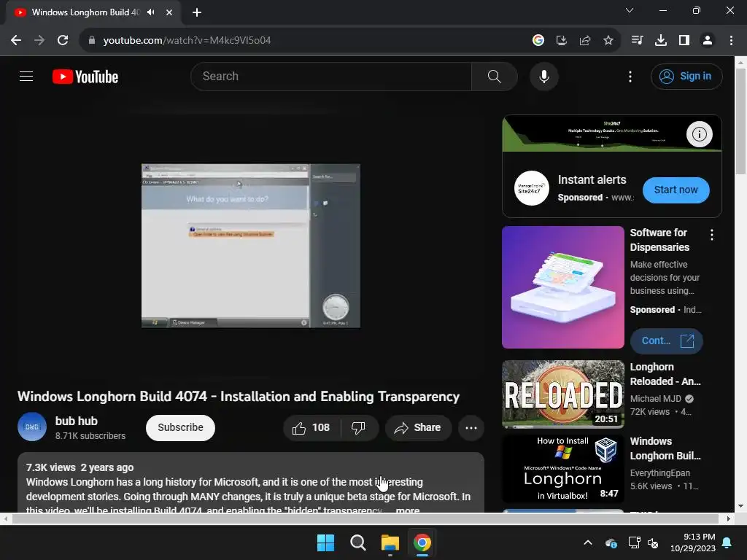747x560 pixels.
Task: Expand the description with ...more
Action: [408, 510]
